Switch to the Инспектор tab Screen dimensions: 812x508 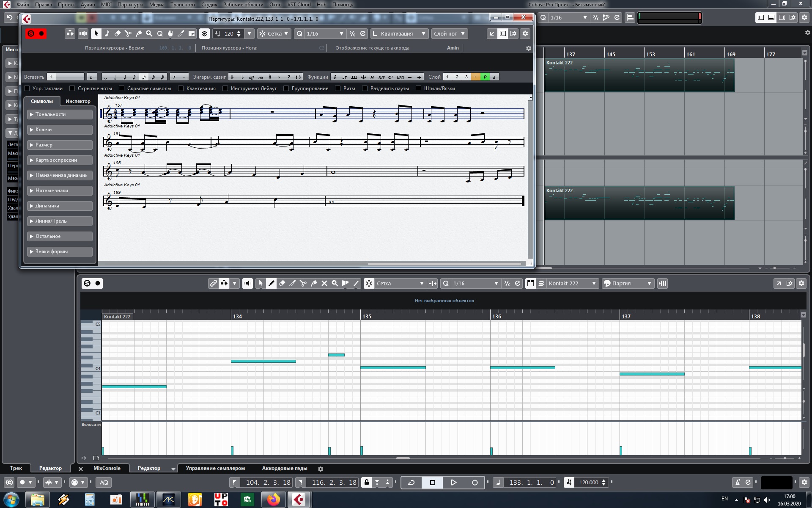click(x=78, y=101)
